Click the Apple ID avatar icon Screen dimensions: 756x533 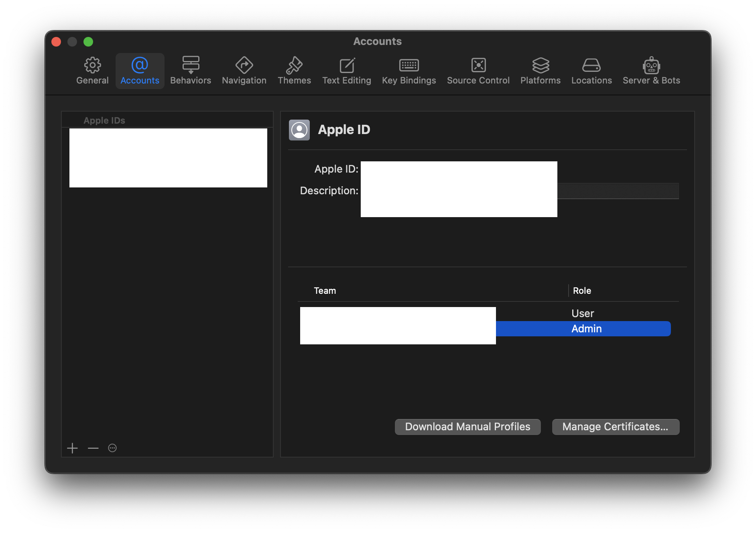[299, 130]
